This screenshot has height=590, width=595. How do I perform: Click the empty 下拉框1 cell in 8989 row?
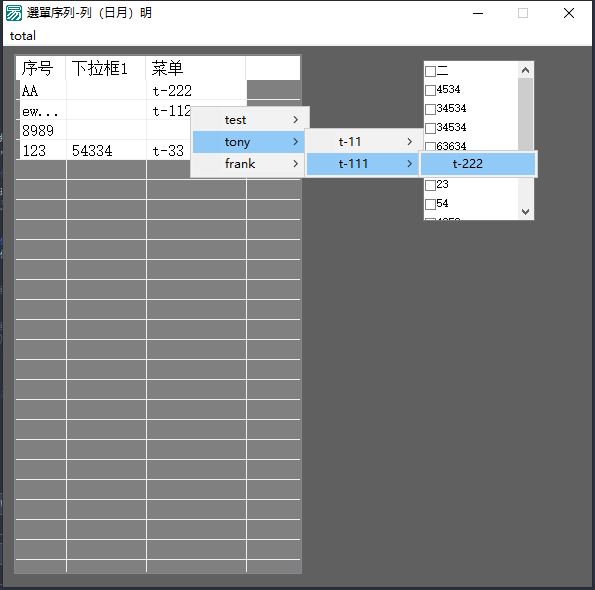point(106,130)
